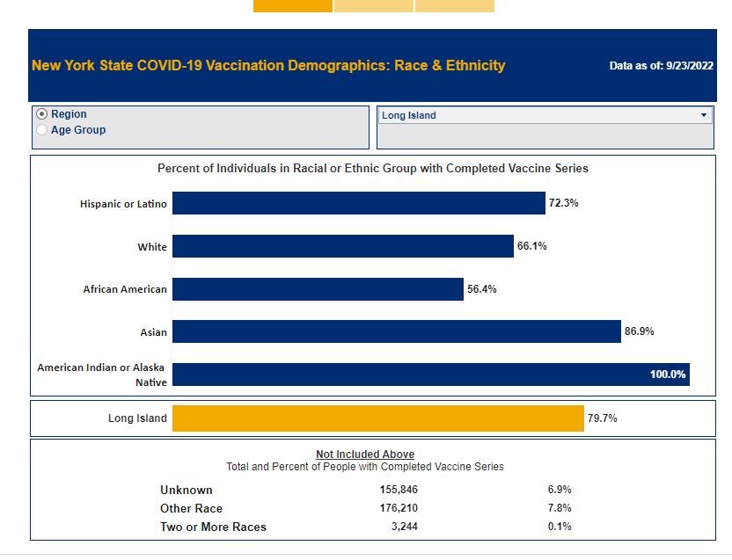Select the Region radio button
732x560 pixels.
tap(42, 114)
